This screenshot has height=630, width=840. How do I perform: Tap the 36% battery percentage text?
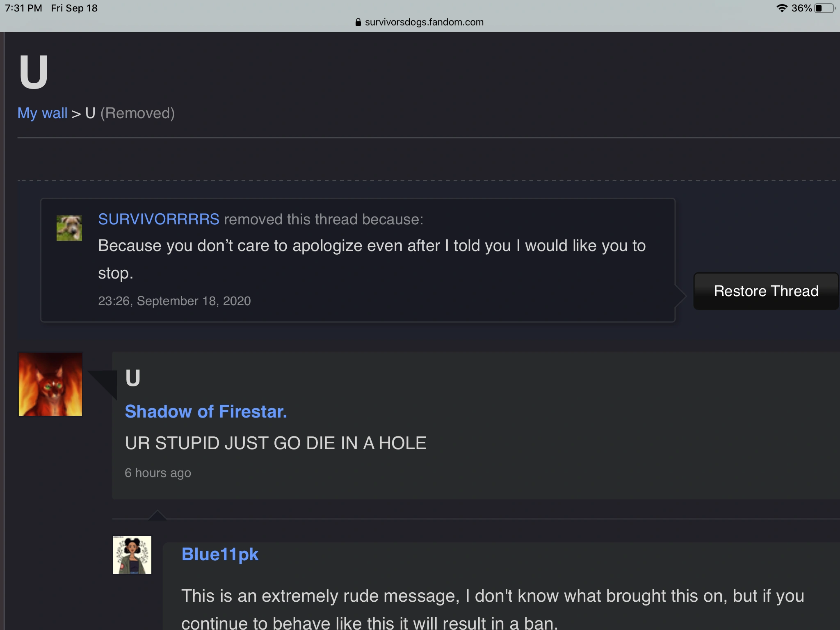click(x=801, y=8)
